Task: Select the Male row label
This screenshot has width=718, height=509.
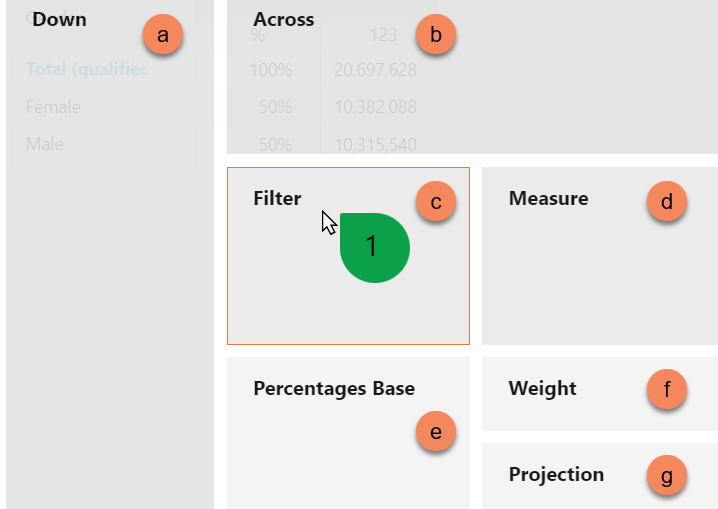Action: tap(44, 144)
